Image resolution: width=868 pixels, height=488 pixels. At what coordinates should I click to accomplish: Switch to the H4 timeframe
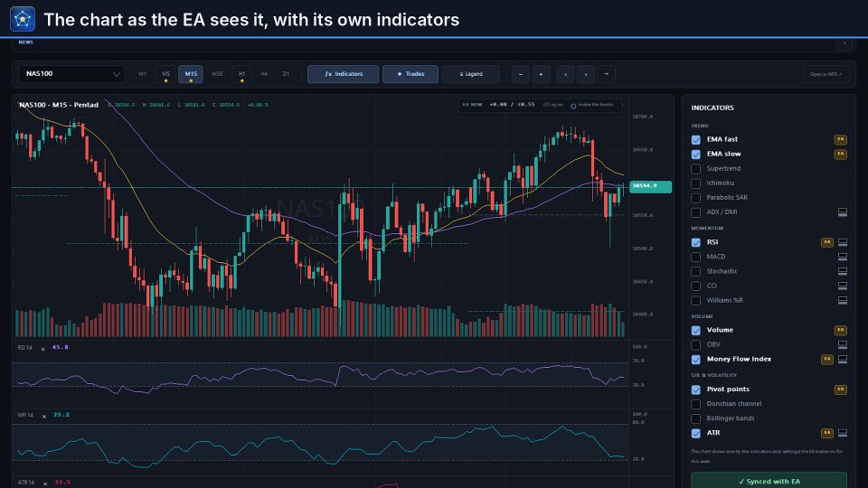coord(264,74)
